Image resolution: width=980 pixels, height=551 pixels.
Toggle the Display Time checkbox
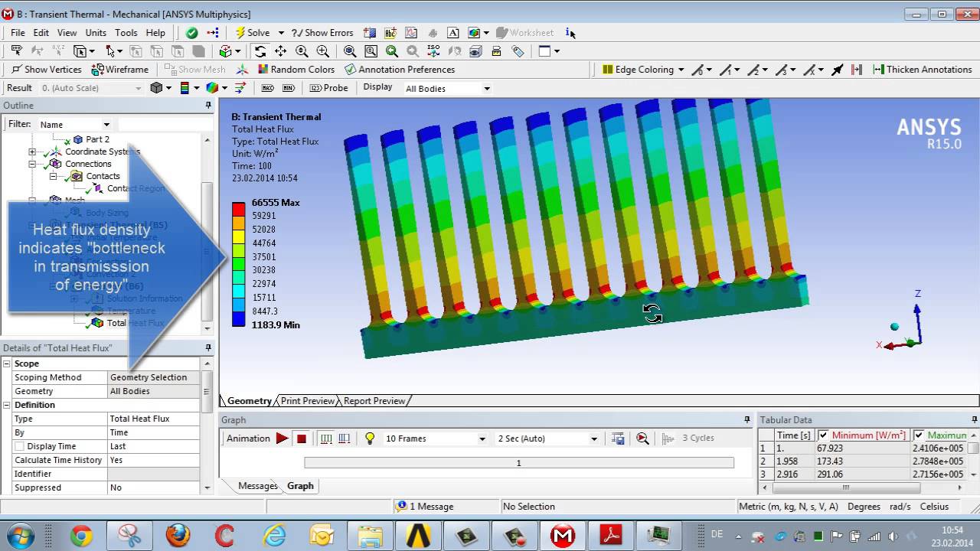coord(20,446)
